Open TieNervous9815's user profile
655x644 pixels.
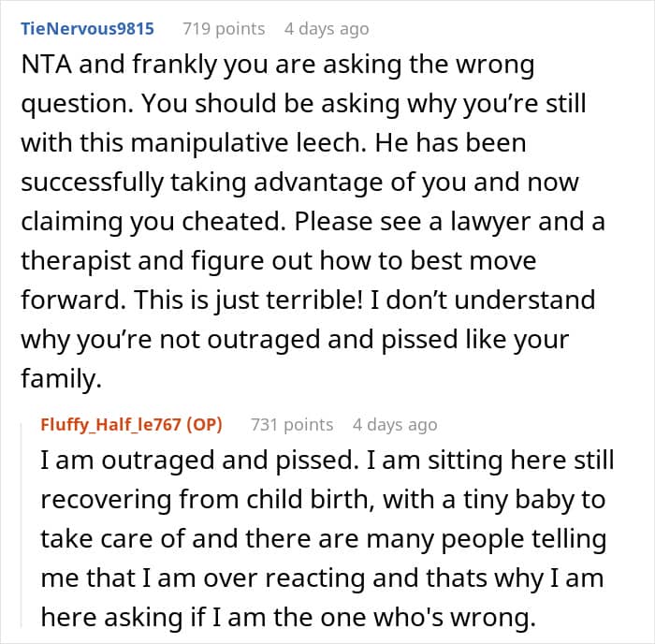pyautogui.click(x=87, y=29)
